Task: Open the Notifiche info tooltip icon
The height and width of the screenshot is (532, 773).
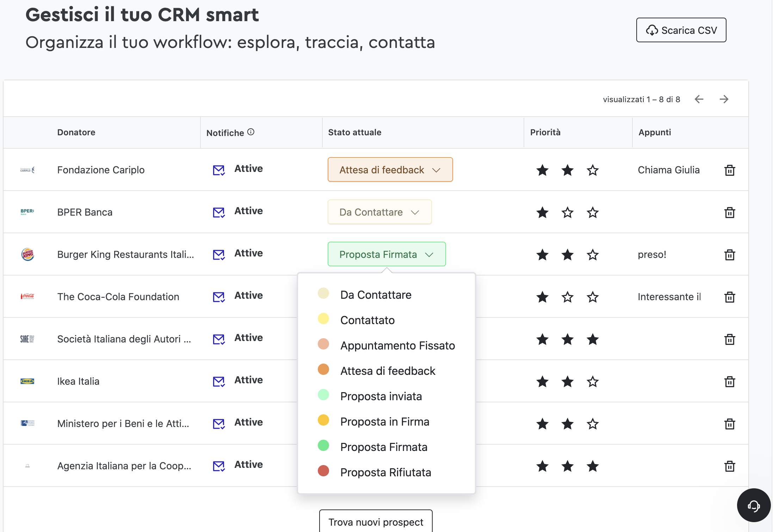Action: pyautogui.click(x=251, y=132)
